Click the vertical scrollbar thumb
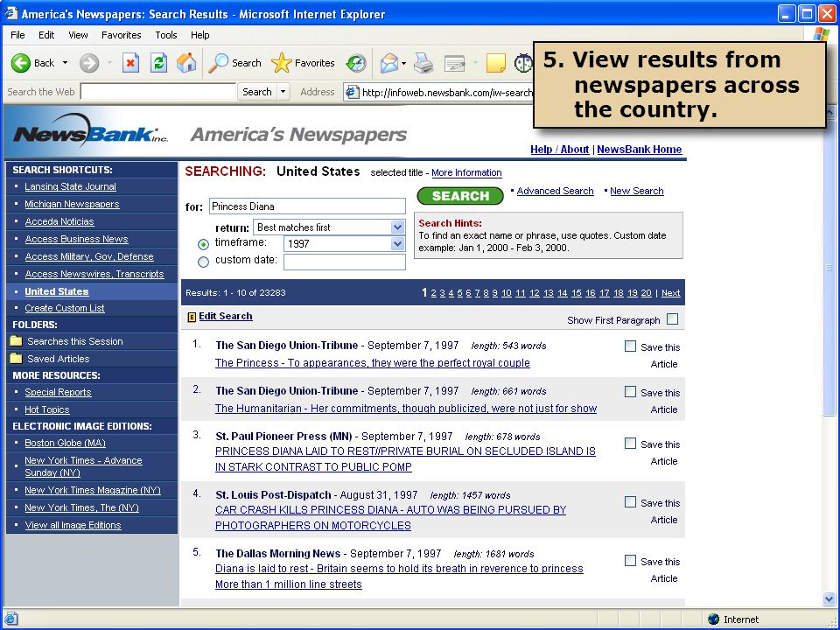Image resolution: width=840 pixels, height=630 pixels. [x=829, y=268]
